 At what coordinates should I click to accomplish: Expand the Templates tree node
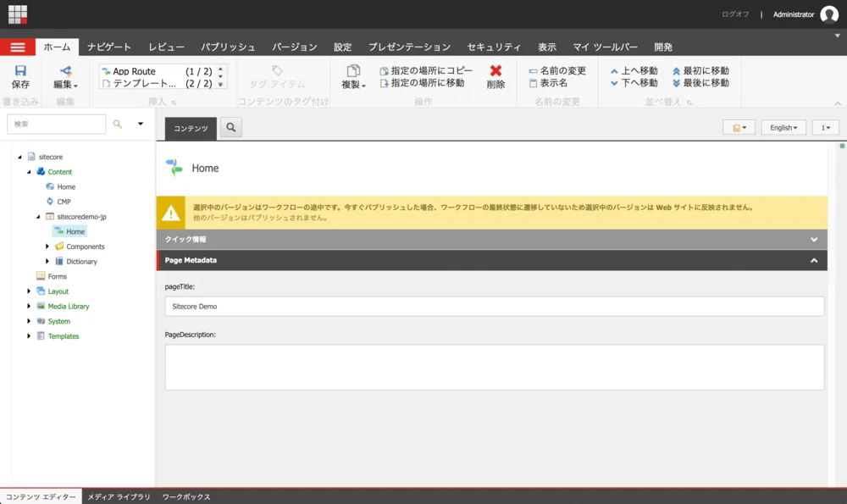coord(29,336)
